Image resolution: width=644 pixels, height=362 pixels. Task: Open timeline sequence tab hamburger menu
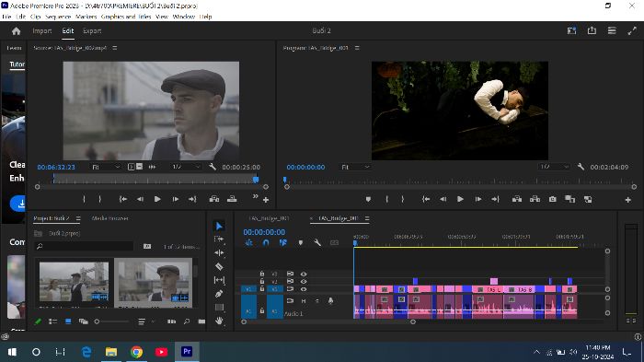(367, 218)
